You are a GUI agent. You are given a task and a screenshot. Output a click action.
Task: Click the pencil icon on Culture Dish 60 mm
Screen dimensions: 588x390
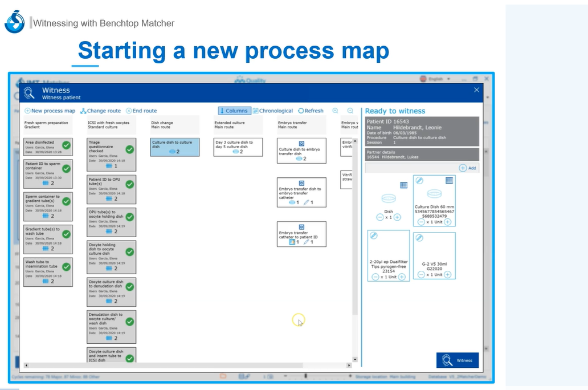tap(419, 180)
